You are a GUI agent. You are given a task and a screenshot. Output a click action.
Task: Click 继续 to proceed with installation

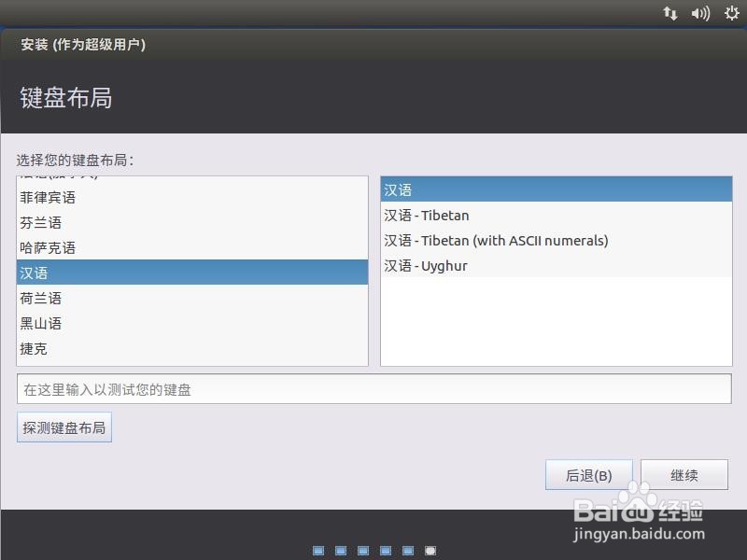pyautogui.click(x=684, y=474)
